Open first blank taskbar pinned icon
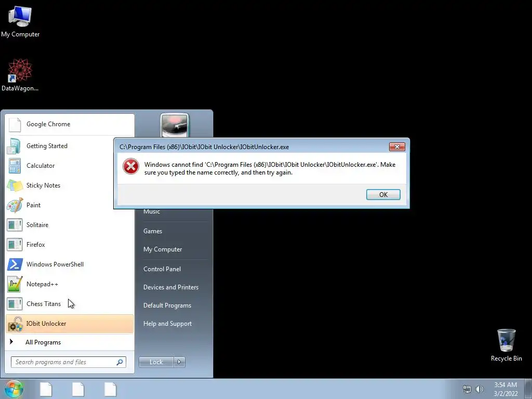The width and height of the screenshot is (532, 399). click(46, 389)
